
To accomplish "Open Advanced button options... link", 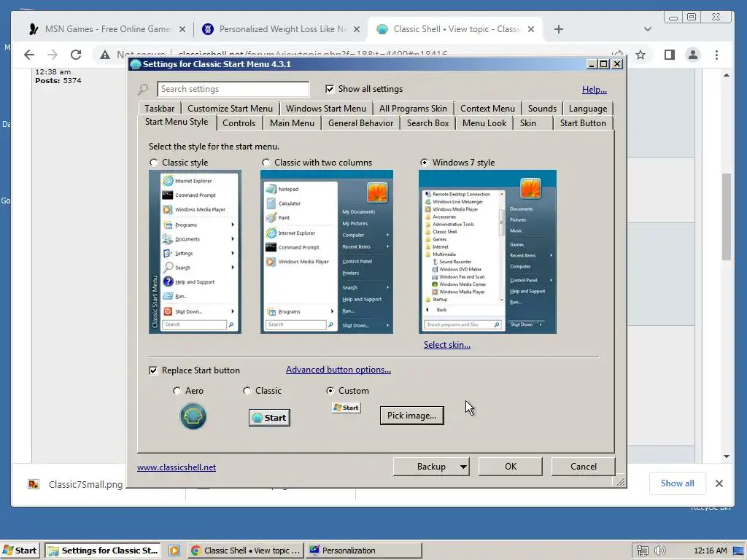I will point(338,370).
